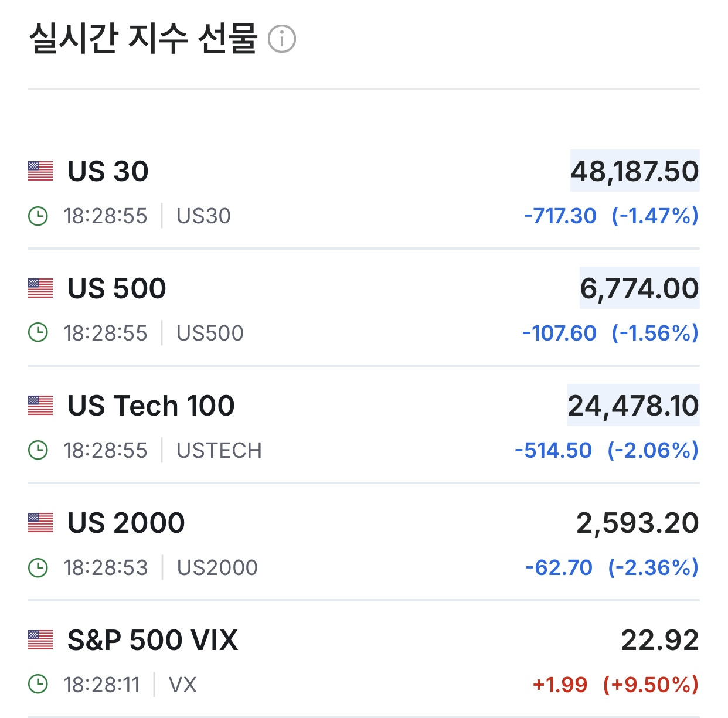
Task: Click the flag icon next to US 2000
Action: click(x=40, y=523)
